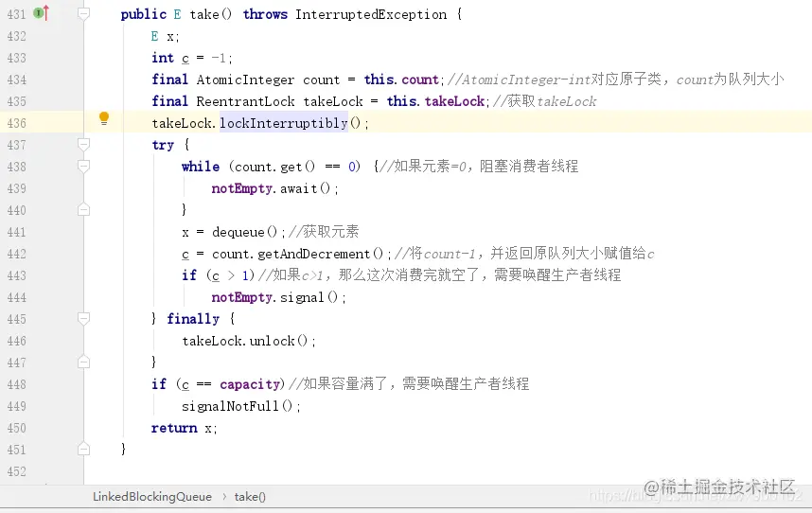Image resolution: width=812 pixels, height=513 pixels.
Task: Click the finally keyword on line 445
Action: tap(193, 318)
